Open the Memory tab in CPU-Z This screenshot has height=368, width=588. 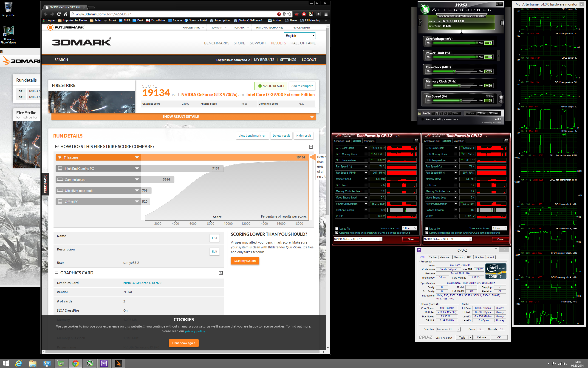pyautogui.click(x=458, y=257)
